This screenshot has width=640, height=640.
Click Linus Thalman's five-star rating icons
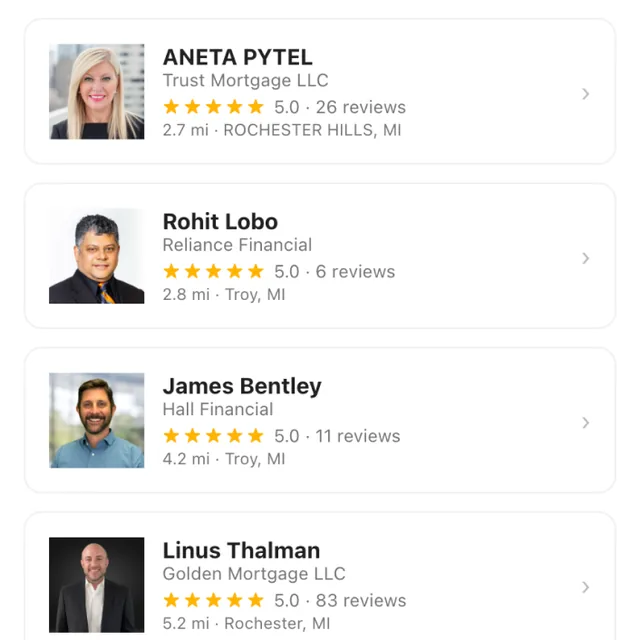point(213,600)
